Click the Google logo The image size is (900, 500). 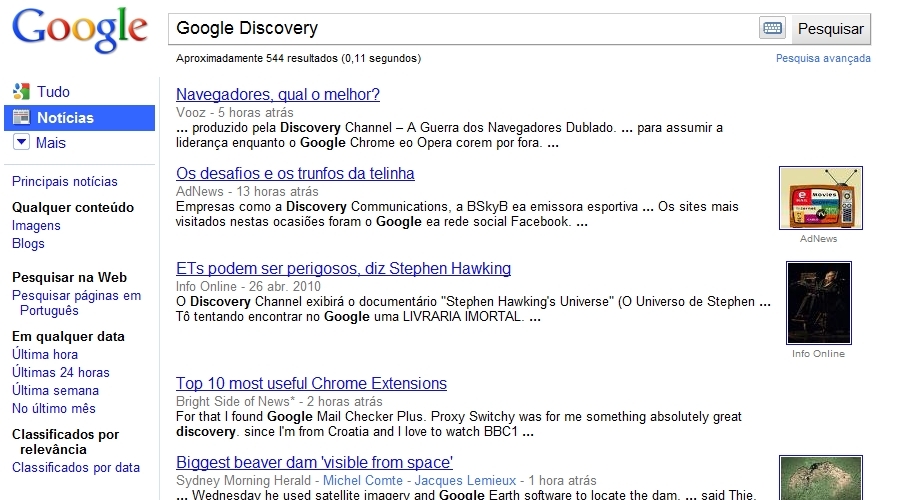(78, 30)
